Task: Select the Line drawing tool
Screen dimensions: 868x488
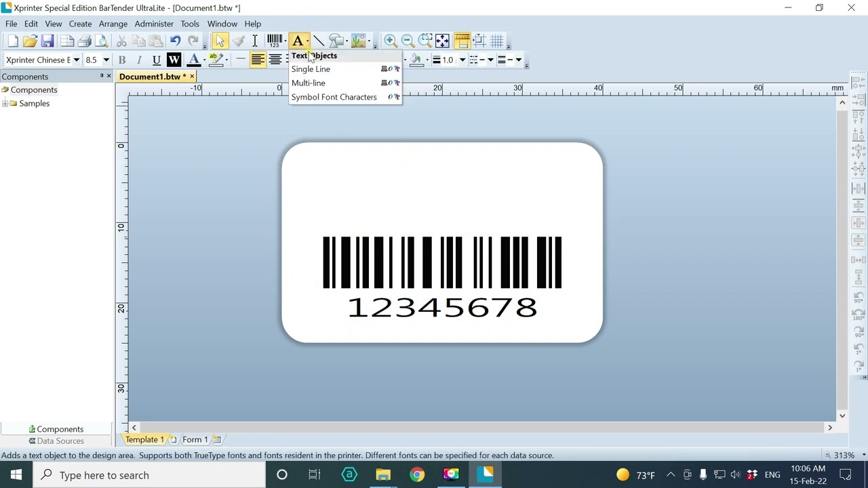Action: click(x=319, y=41)
